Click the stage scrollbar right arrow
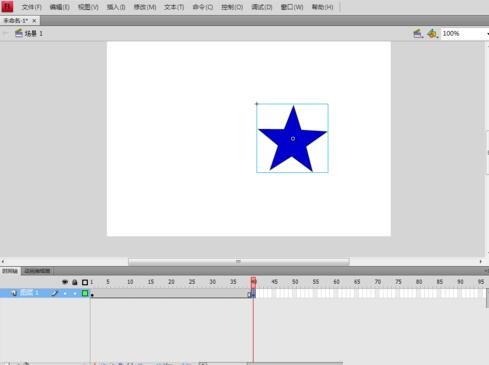This screenshot has width=489, height=365. pyautogui.click(x=481, y=262)
